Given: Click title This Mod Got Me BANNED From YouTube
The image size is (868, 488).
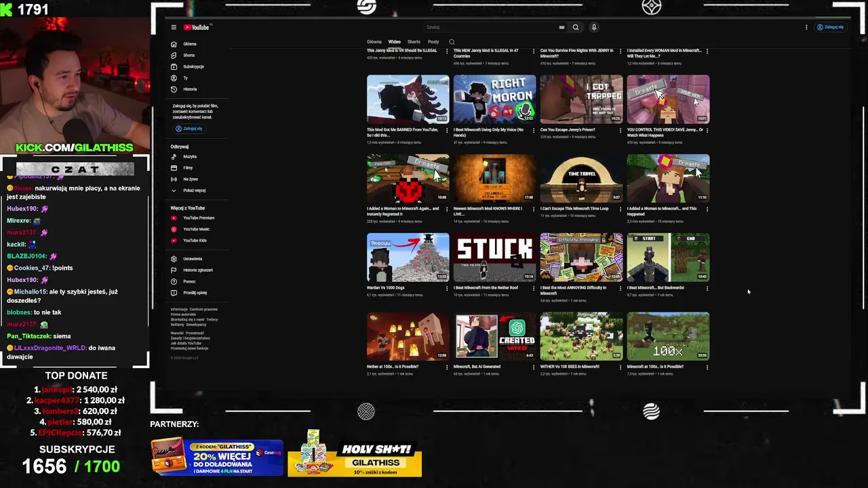Looking at the screenshot, I should tap(402, 132).
